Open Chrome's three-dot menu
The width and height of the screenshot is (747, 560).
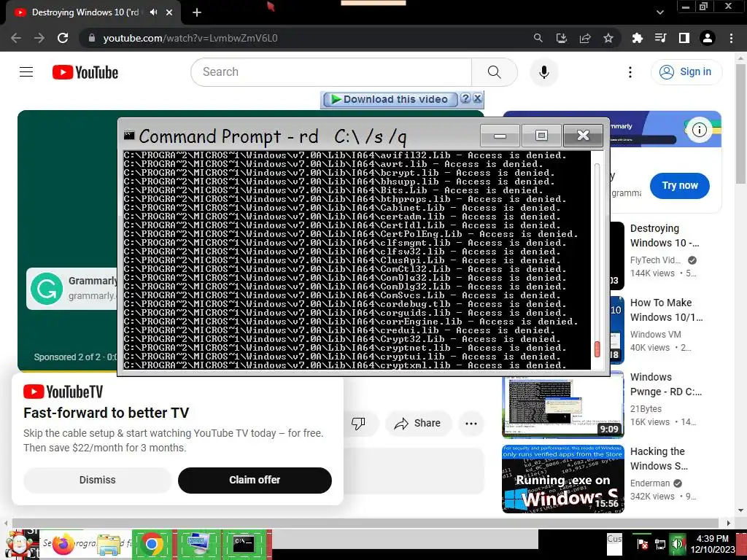pos(731,38)
